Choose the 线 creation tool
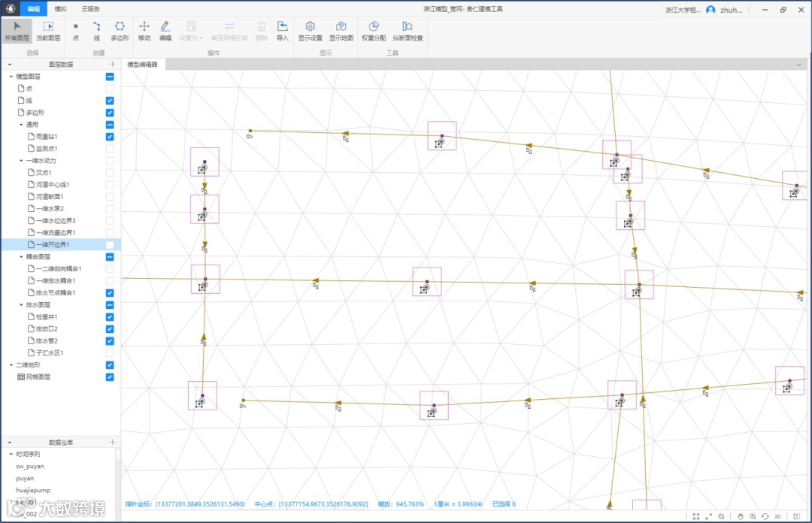The width and height of the screenshot is (812, 523). click(x=96, y=31)
